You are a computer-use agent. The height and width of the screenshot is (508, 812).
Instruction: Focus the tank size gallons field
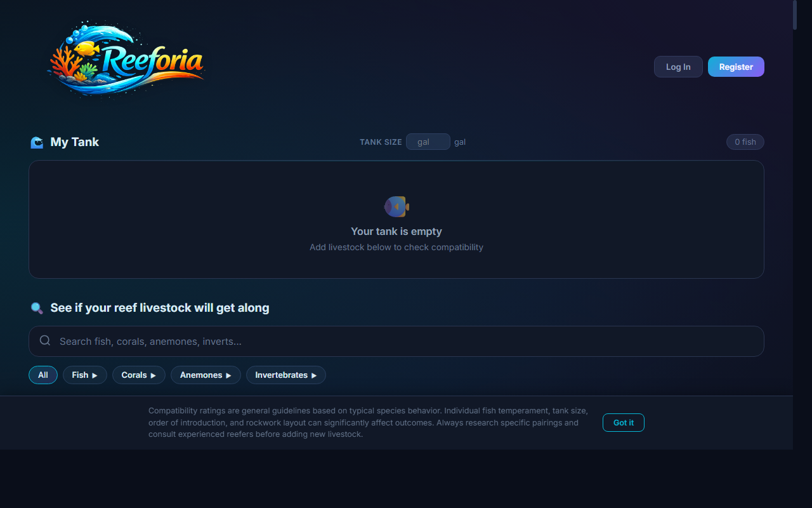tap(428, 142)
